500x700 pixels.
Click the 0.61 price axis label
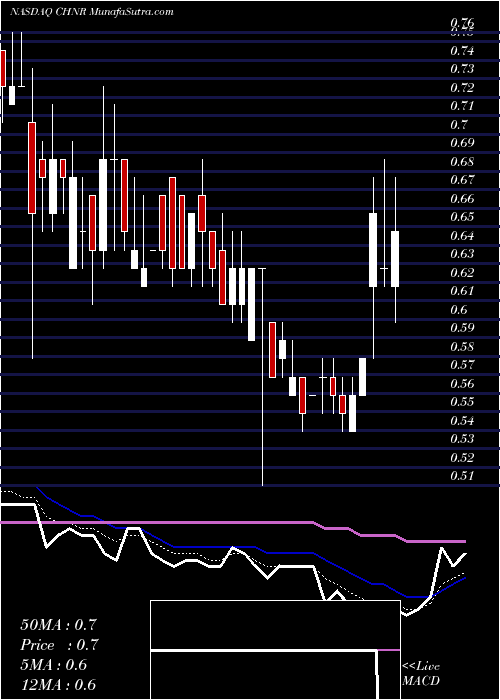coord(462,292)
